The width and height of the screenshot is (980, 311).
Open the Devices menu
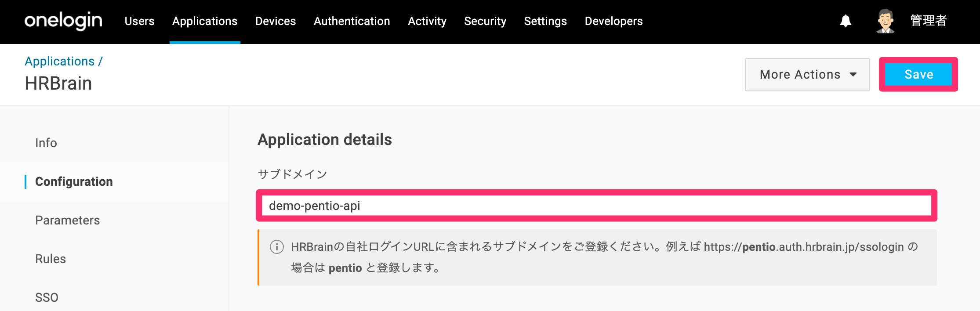pyautogui.click(x=276, y=21)
